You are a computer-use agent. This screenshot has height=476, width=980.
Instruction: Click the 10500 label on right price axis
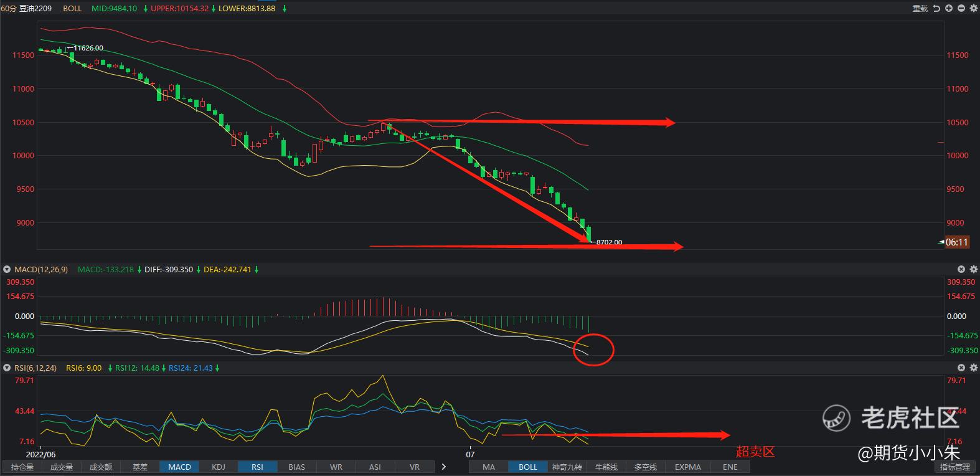point(958,123)
